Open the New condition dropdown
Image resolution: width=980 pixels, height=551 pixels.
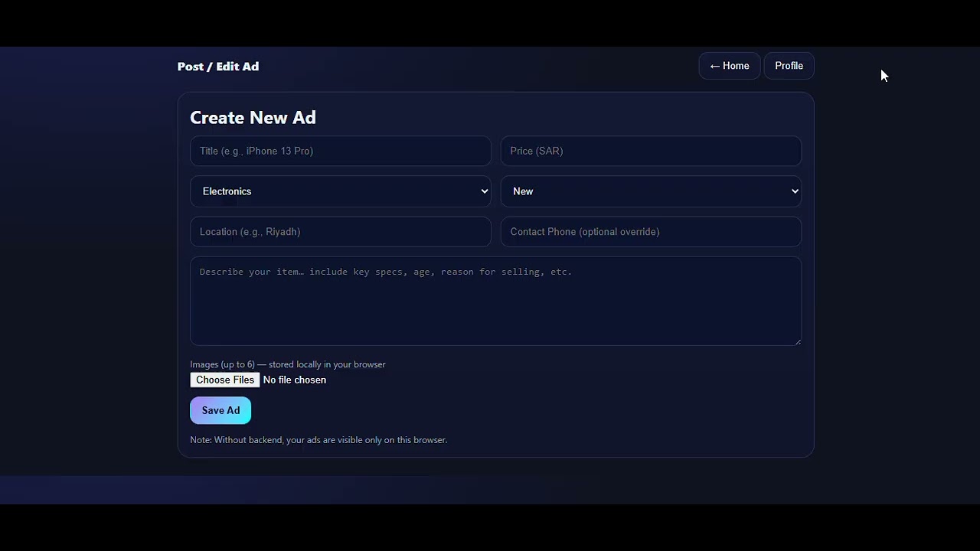click(651, 191)
